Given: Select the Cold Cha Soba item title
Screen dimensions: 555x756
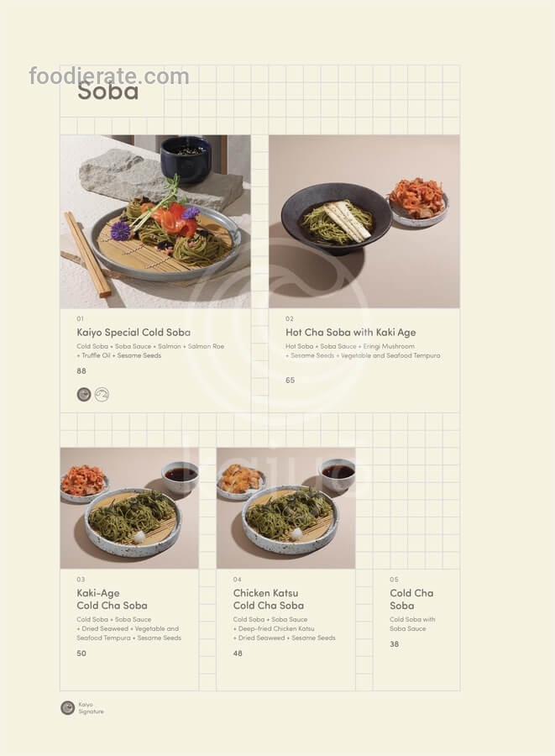Looking at the screenshot, I should (x=411, y=599).
